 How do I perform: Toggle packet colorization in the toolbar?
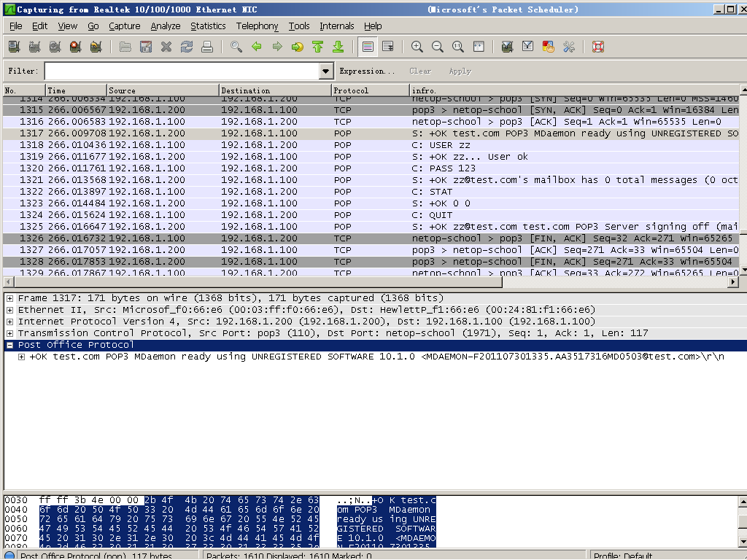(x=368, y=47)
